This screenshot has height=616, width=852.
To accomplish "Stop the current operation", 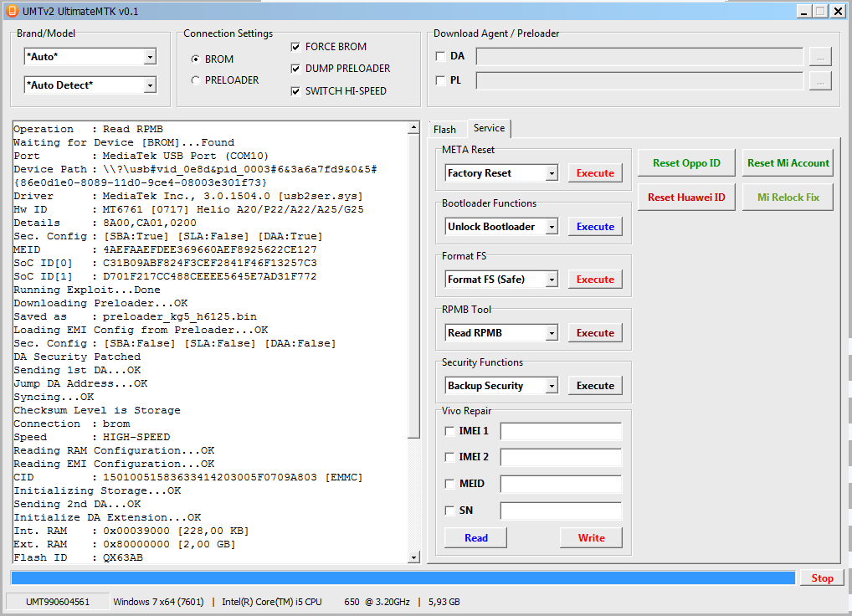I will click(822, 578).
